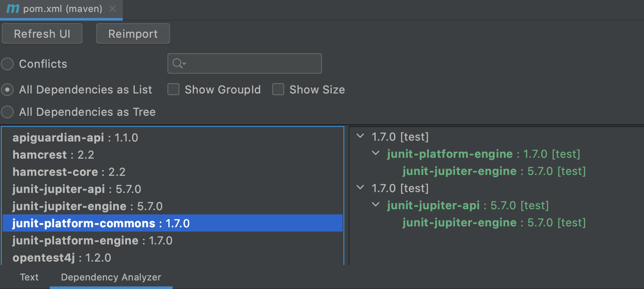Switch to All Dependencies as Tree
The width and height of the screenshot is (644, 289).
point(7,112)
